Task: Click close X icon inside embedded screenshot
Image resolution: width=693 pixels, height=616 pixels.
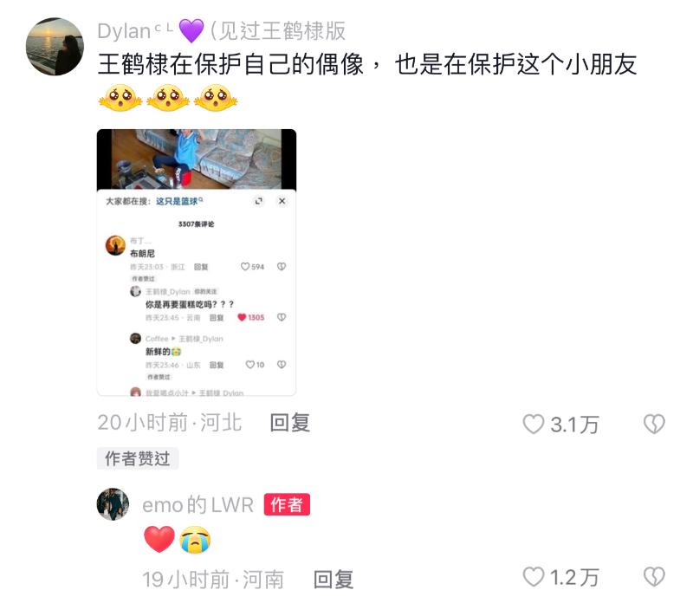Action: coord(282,201)
